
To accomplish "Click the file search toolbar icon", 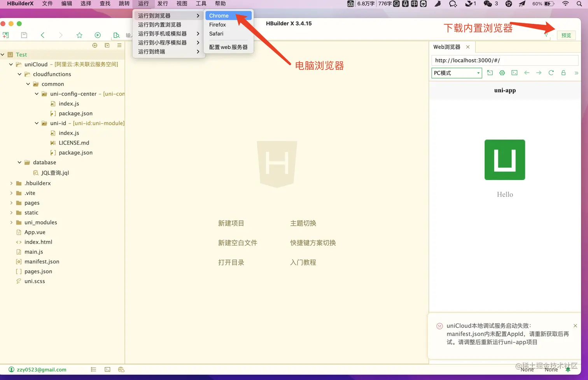I will point(116,35).
